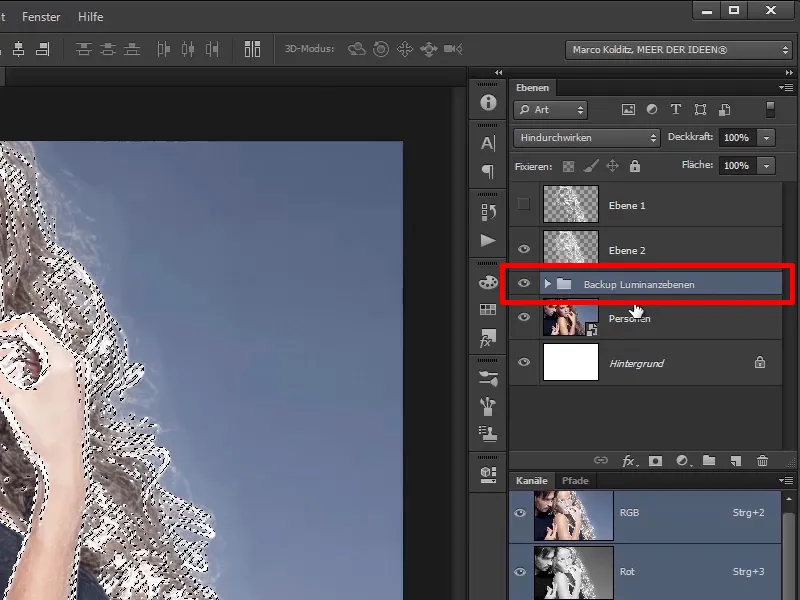This screenshot has width=800, height=600.
Task: Switch to the Pfade tab
Action: pos(575,481)
